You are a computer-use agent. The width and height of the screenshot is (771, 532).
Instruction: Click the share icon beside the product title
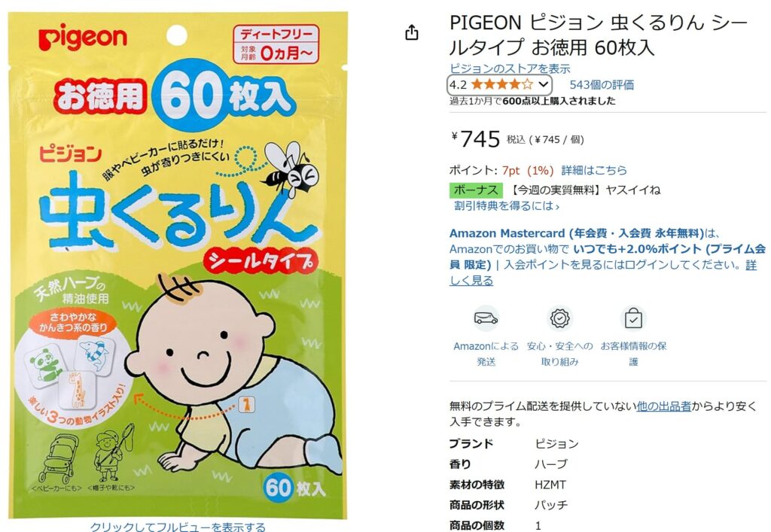point(412,32)
